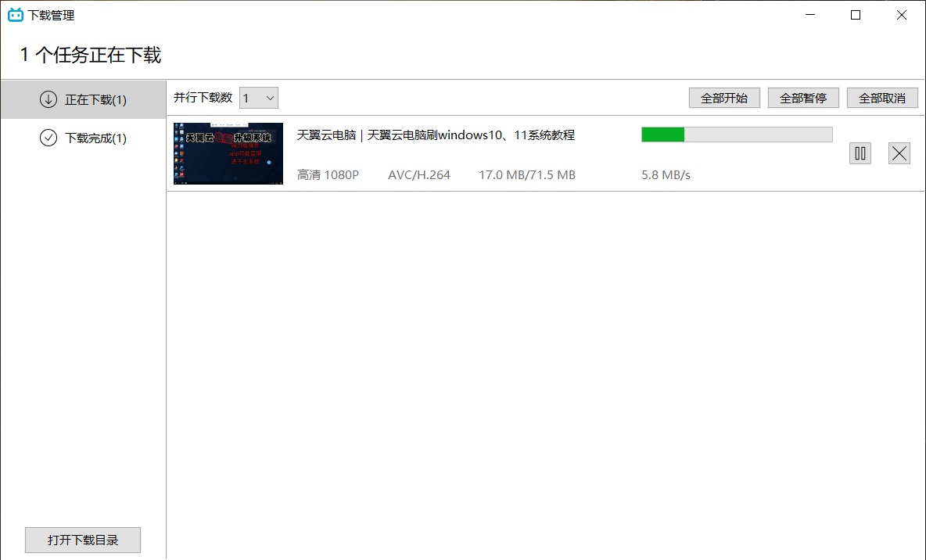Click the 全部暂停 button
Image resolution: width=926 pixels, height=560 pixels.
[803, 98]
